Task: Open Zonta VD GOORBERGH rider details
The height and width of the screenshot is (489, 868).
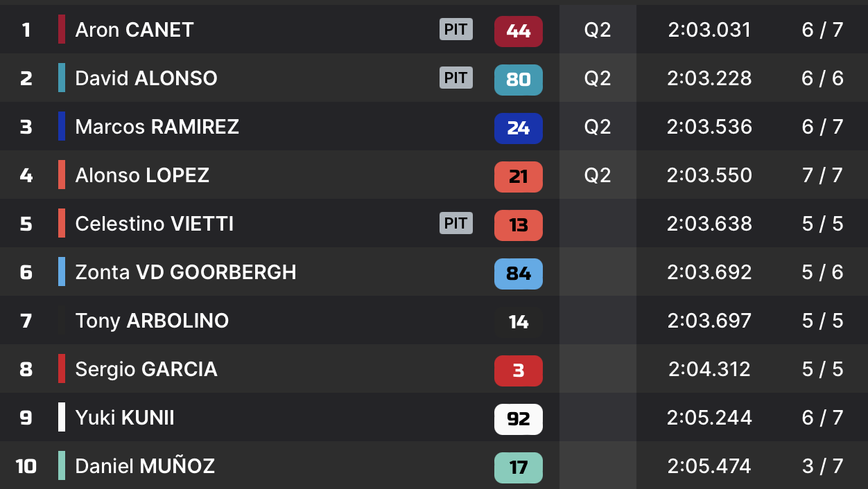Action: click(x=186, y=272)
